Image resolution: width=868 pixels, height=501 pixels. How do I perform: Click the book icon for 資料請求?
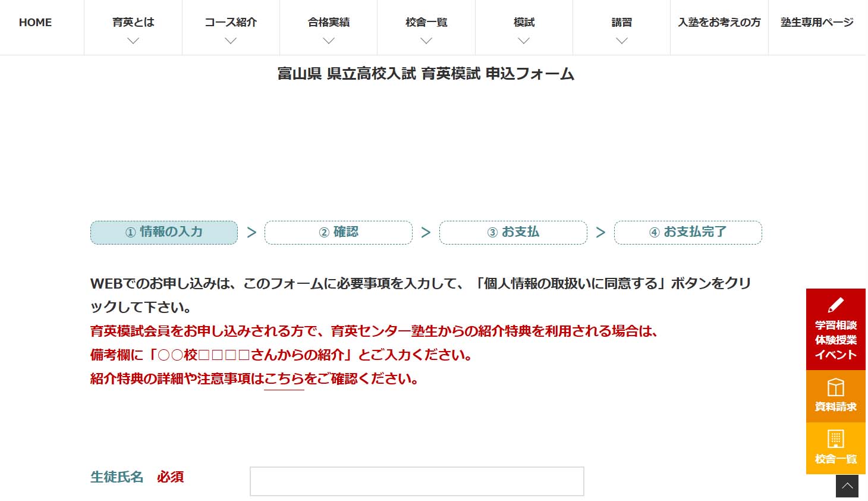[x=835, y=387]
